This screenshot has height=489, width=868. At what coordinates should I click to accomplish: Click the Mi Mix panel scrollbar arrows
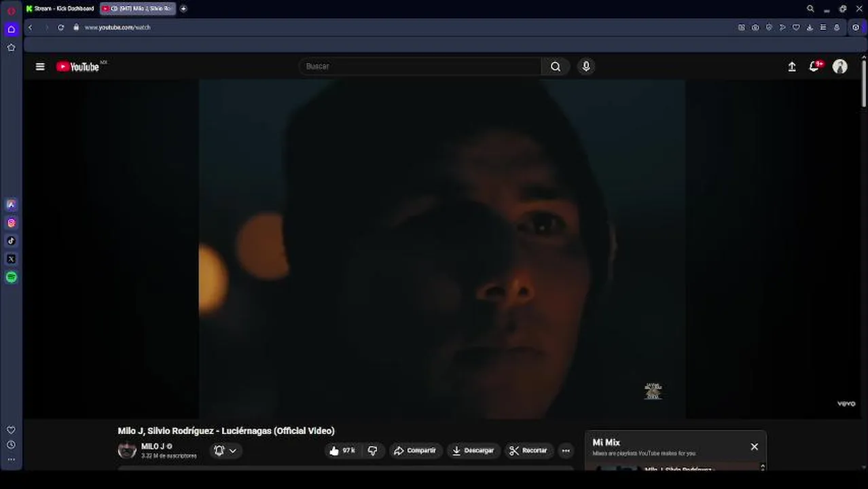click(x=762, y=467)
